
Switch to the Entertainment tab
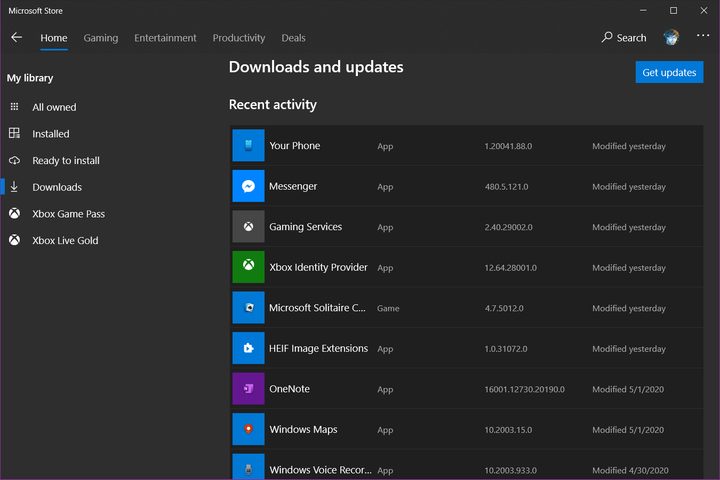[x=165, y=38]
